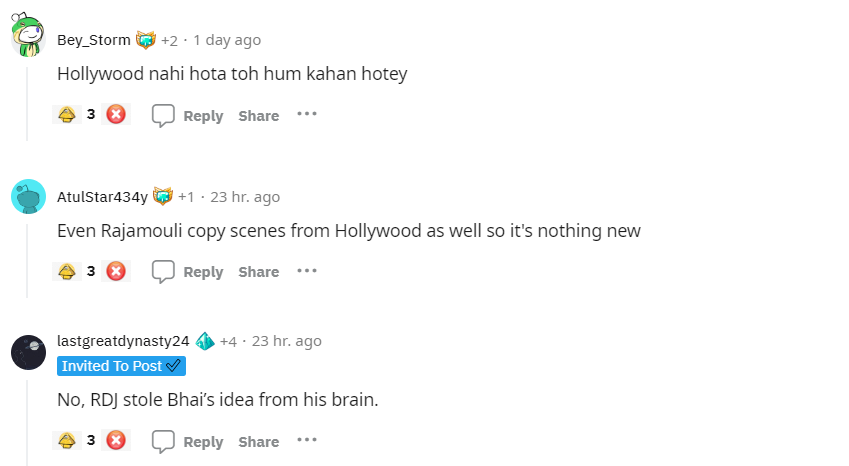The width and height of the screenshot is (849, 466).
Task: Share AtulStar434y's Rajamouli comment
Action: pyautogui.click(x=259, y=272)
